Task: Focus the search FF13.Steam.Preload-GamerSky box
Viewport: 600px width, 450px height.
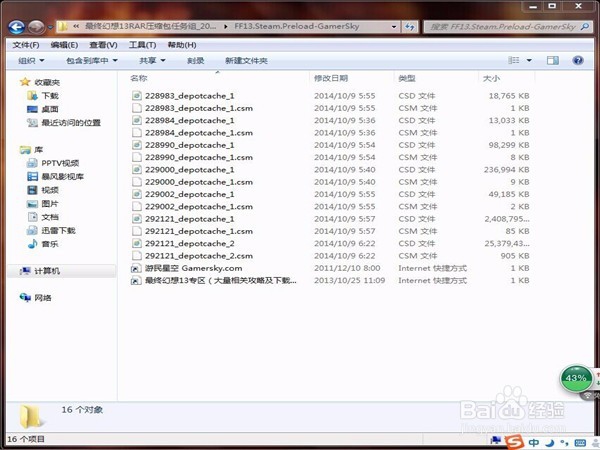Action: tap(502, 27)
